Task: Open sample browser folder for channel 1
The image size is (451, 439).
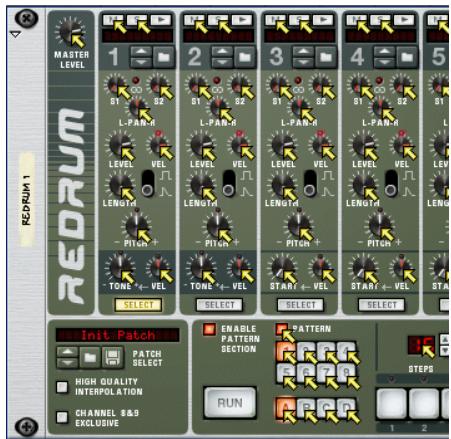Action: coord(164,57)
